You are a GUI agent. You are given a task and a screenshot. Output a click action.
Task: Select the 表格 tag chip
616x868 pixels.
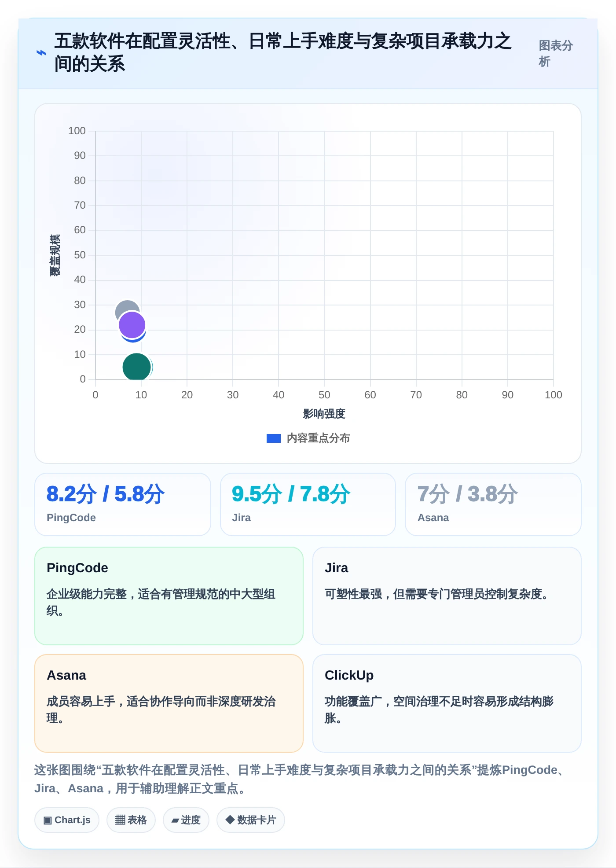(x=131, y=820)
